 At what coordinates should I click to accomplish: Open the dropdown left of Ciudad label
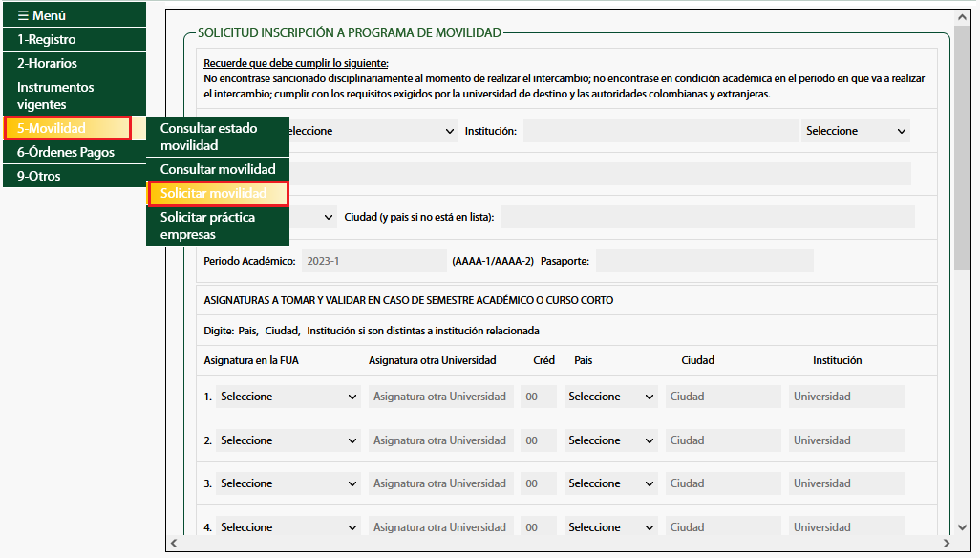(313, 217)
